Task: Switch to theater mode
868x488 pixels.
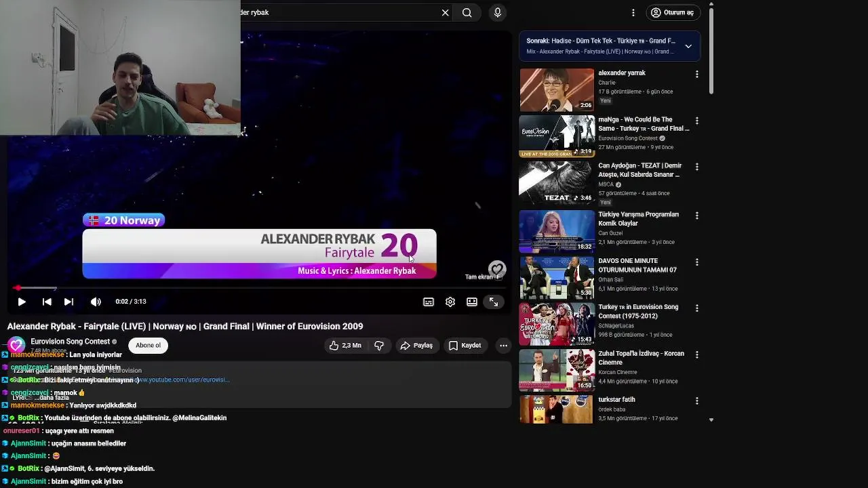Action: (x=472, y=302)
